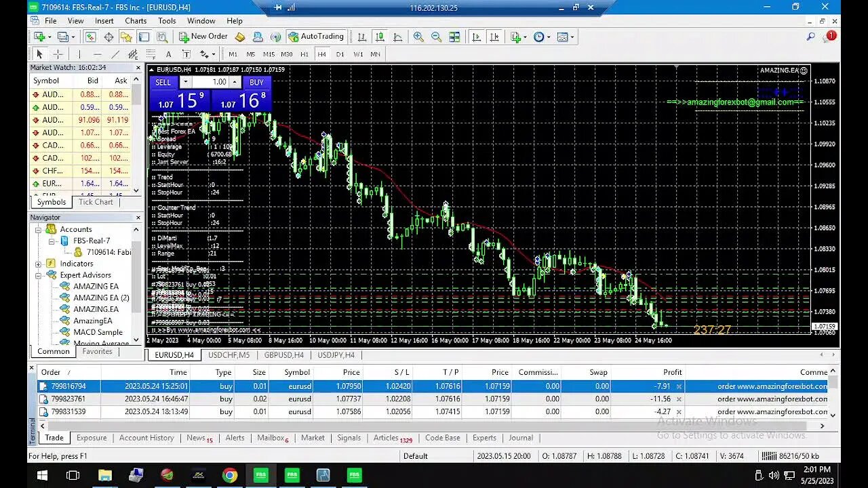Click the SELL one-click button

(163, 82)
